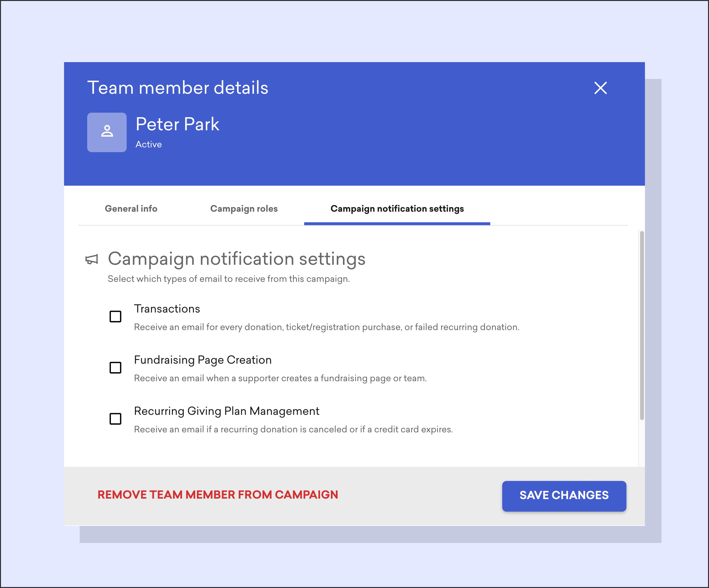Enable the Transactions email checkbox
The width and height of the screenshot is (709, 588).
coord(115,316)
